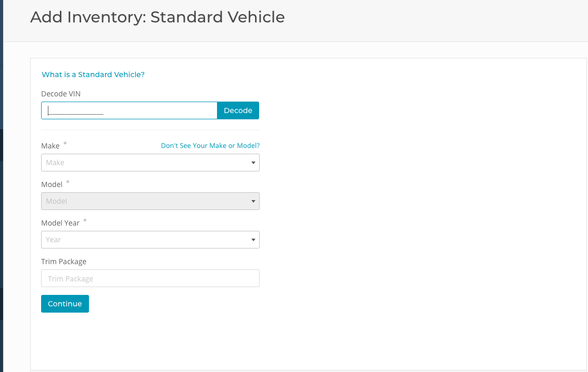
Task: Click the "Add Inventory: Standard Vehicle" heading
Action: click(x=158, y=17)
